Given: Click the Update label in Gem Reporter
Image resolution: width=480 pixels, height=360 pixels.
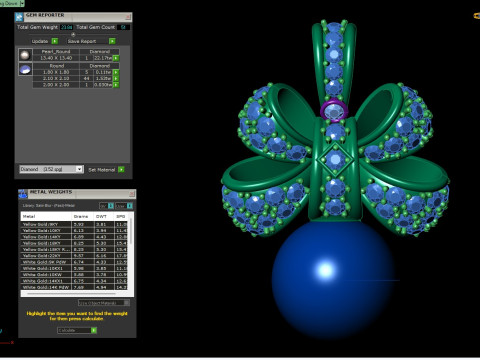Looking at the screenshot, I should (40, 41).
